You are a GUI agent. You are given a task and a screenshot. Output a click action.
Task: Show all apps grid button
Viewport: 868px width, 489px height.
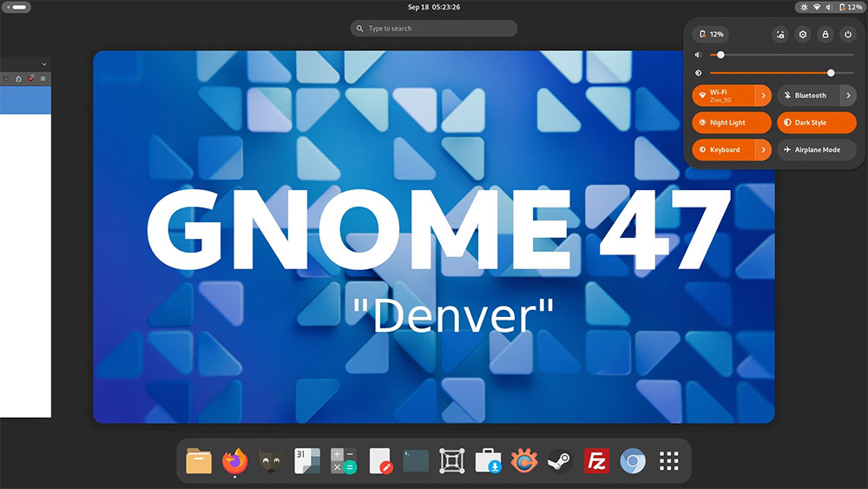668,460
